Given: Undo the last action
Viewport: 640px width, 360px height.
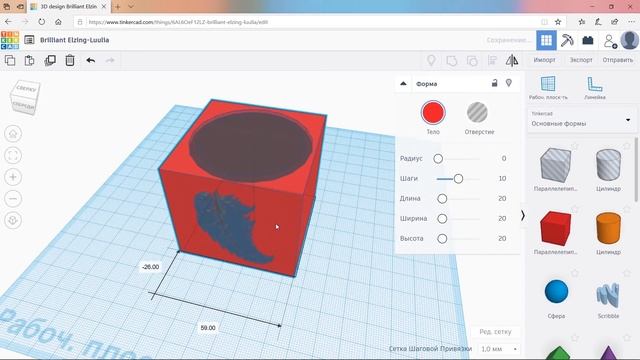Looking at the screenshot, I should coord(91,60).
